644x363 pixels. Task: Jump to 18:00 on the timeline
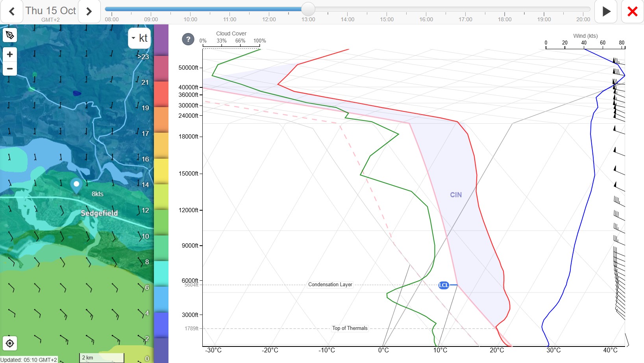tap(505, 19)
